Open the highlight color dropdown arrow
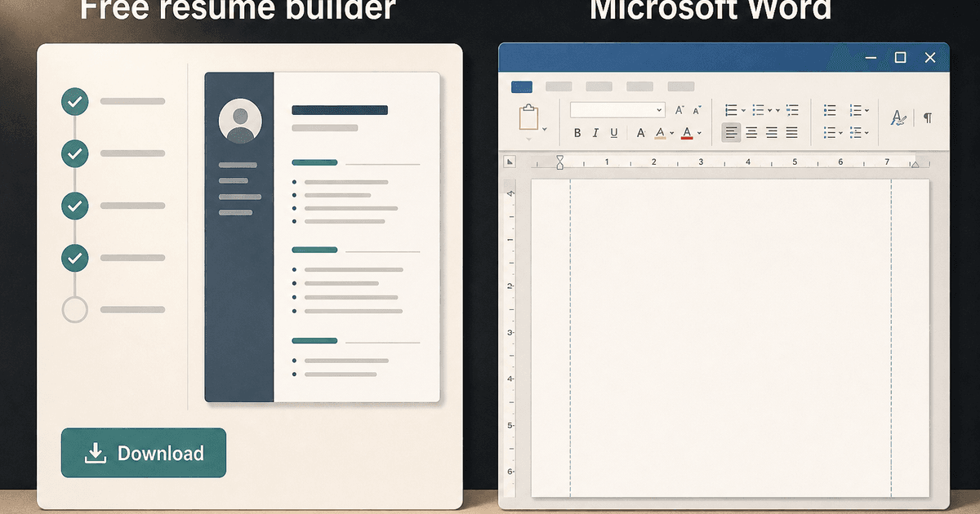 671,133
